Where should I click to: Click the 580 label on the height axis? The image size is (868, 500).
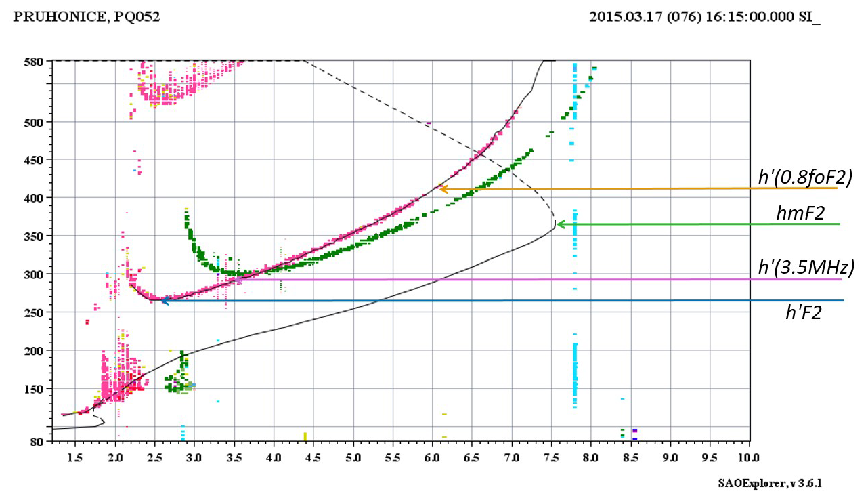34,62
